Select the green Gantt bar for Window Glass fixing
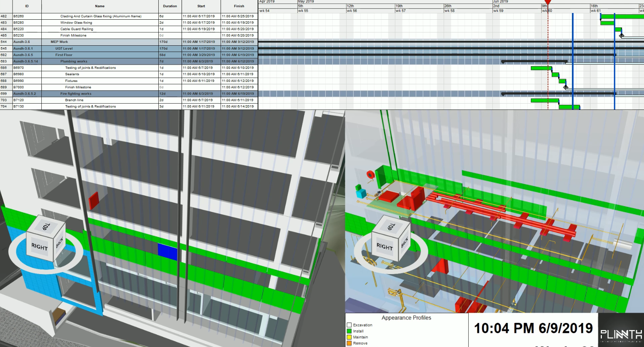This screenshot has height=347, width=644. (607, 23)
